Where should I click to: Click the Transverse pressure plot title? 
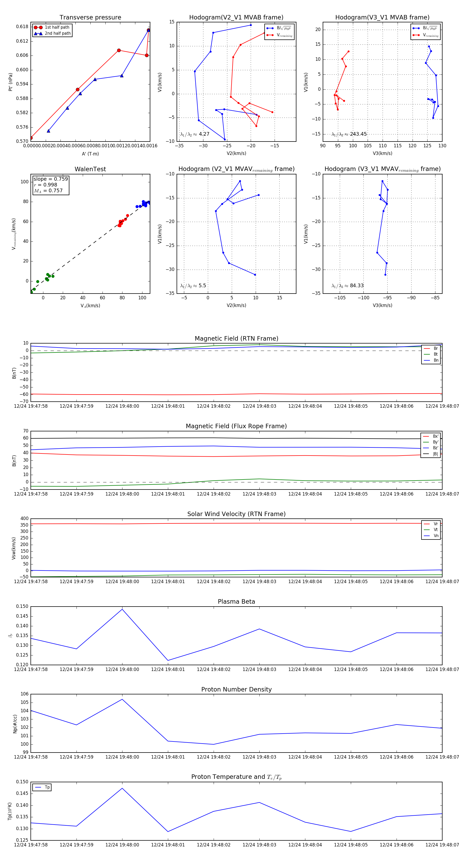[x=90, y=18]
